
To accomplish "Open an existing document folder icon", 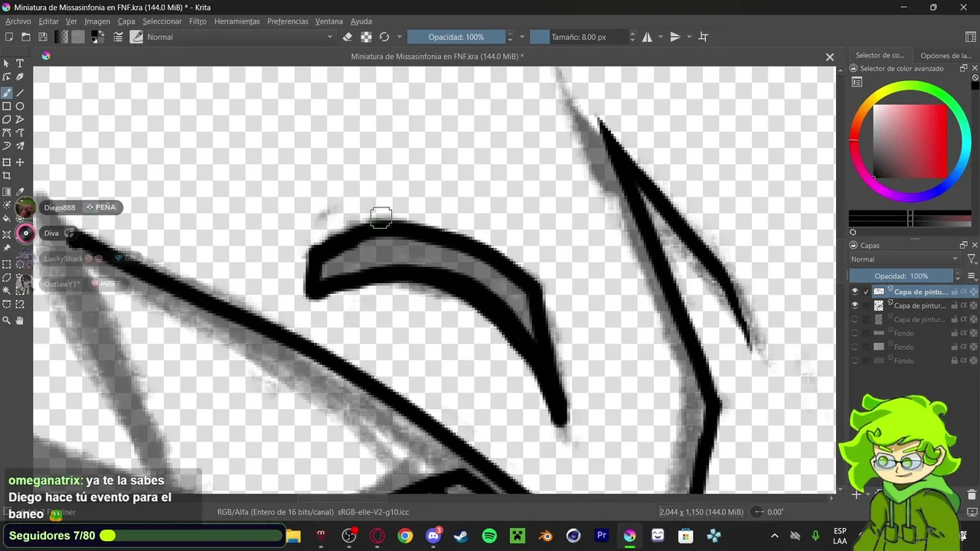I will coord(26,37).
